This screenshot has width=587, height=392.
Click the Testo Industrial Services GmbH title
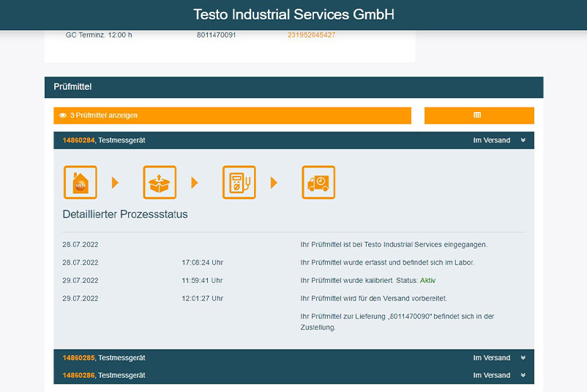[294, 15]
